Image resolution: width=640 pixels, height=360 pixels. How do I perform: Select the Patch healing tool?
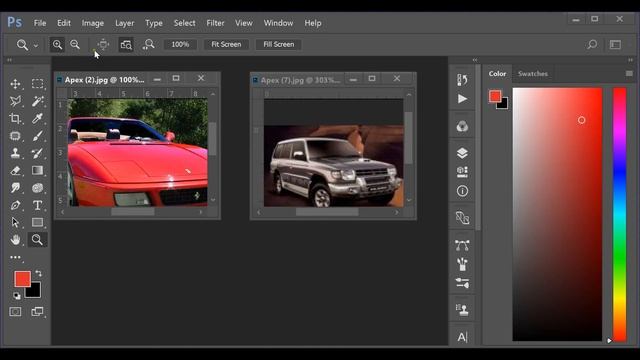click(16, 136)
